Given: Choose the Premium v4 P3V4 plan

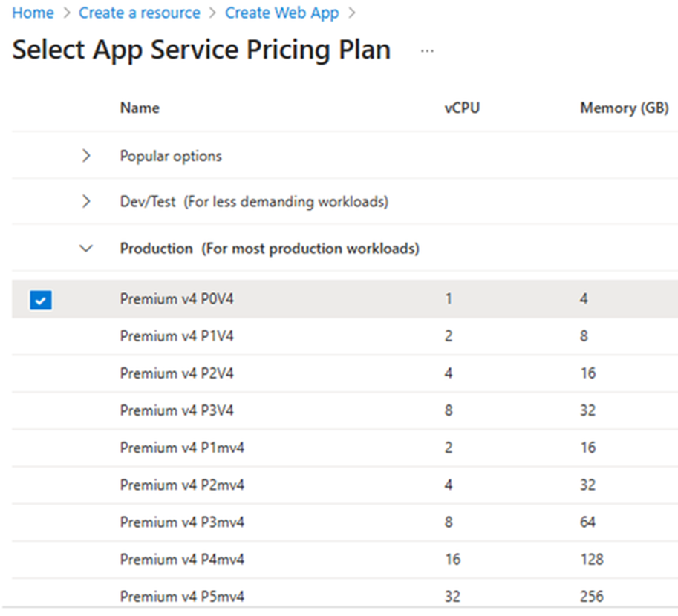Looking at the screenshot, I should pyautogui.click(x=177, y=410).
